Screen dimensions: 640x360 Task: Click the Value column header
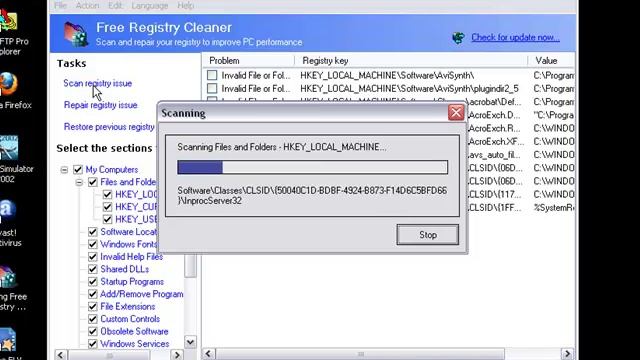pos(551,60)
